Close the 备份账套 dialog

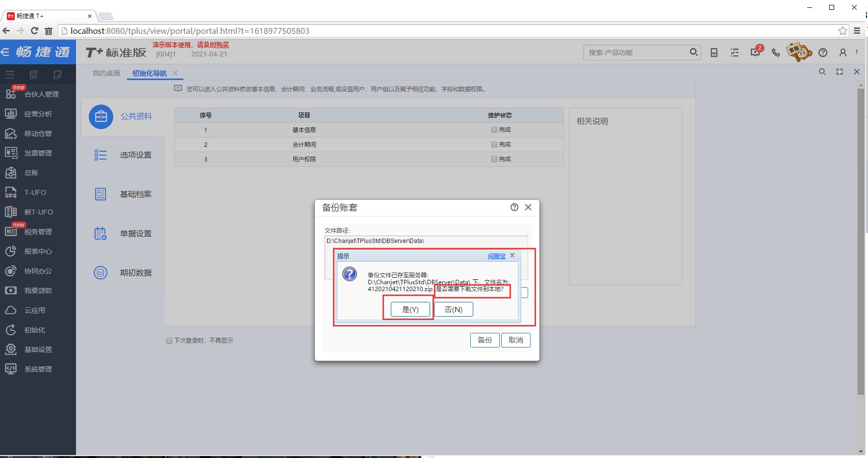click(528, 207)
